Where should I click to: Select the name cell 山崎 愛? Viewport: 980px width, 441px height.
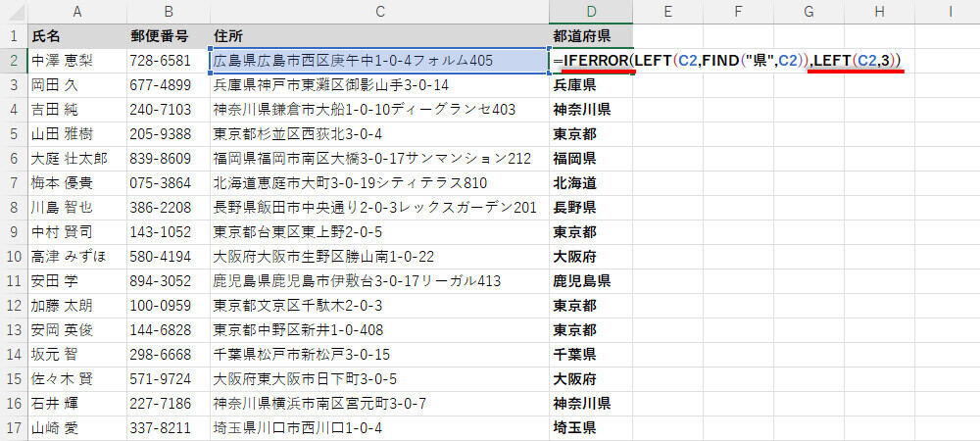click(x=77, y=428)
